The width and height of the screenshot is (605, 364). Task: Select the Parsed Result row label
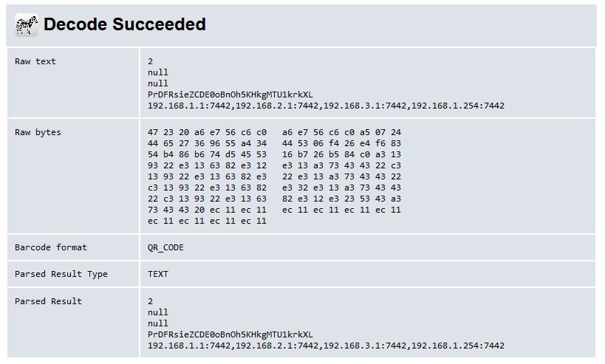pos(48,301)
